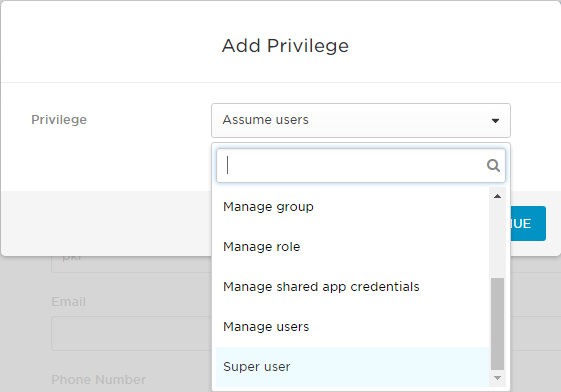Viewport: 561px width, 392px height.
Task: Click scrollbar up arrow in privilege list
Action: click(x=497, y=196)
